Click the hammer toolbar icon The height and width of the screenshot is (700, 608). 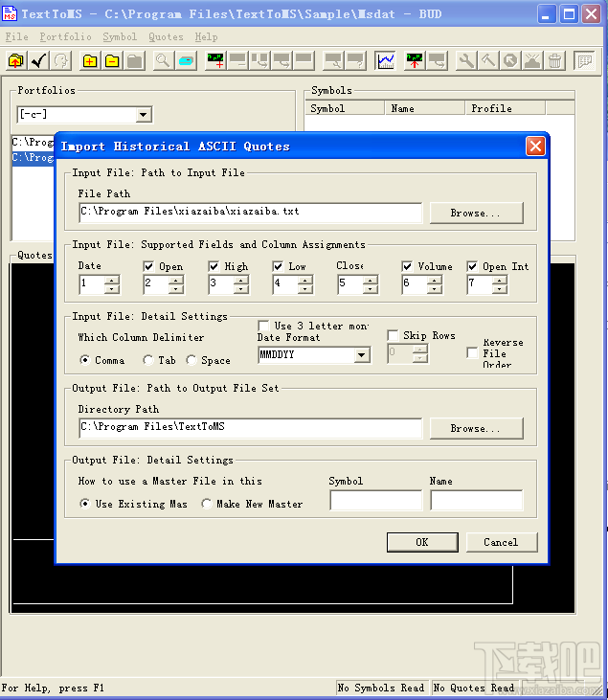click(488, 60)
